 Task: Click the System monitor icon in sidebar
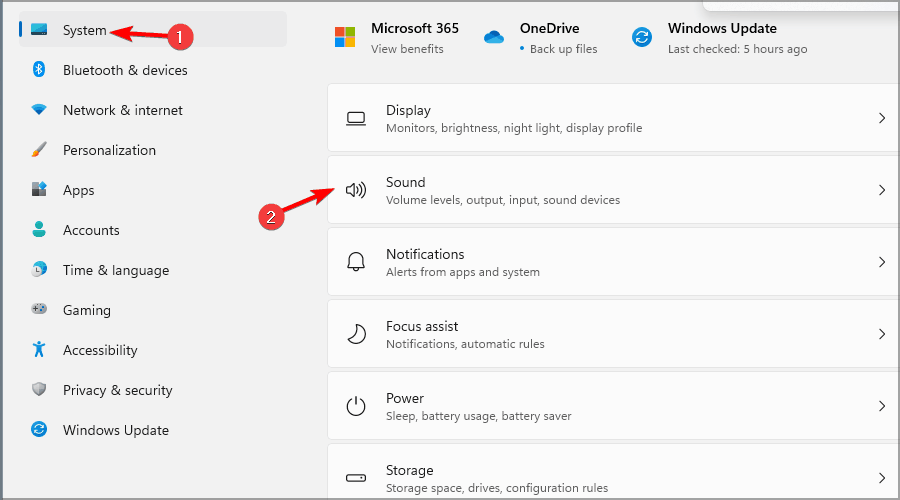(39, 29)
